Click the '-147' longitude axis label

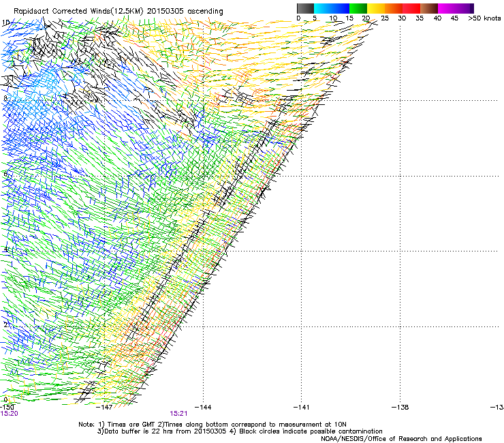(104, 408)
